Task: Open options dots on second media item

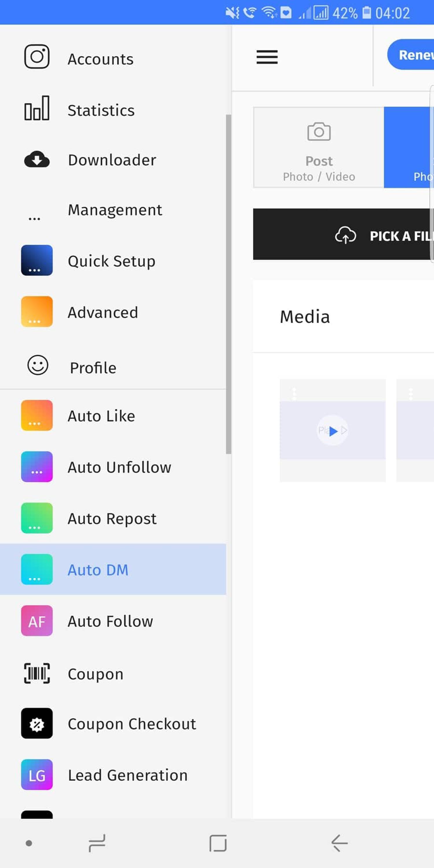Action: 410,393
